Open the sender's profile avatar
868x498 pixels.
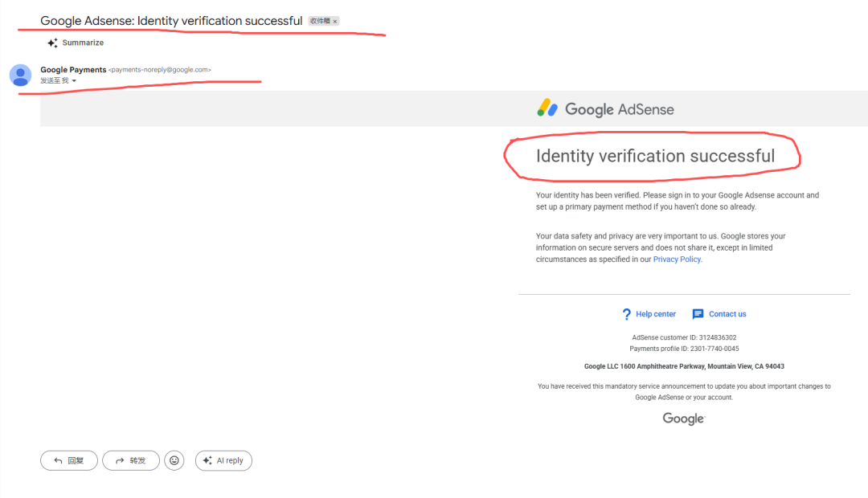pos(20,76)
